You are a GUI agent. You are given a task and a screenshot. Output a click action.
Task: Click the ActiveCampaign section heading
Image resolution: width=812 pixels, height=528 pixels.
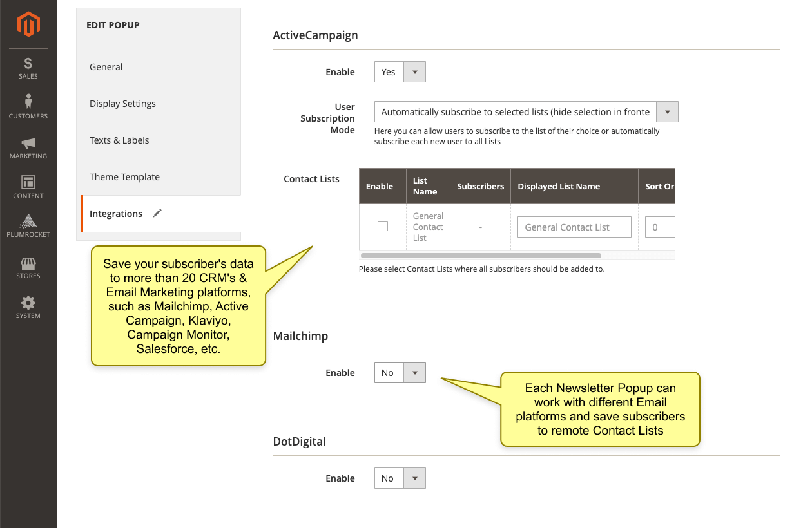pos(315,35)
